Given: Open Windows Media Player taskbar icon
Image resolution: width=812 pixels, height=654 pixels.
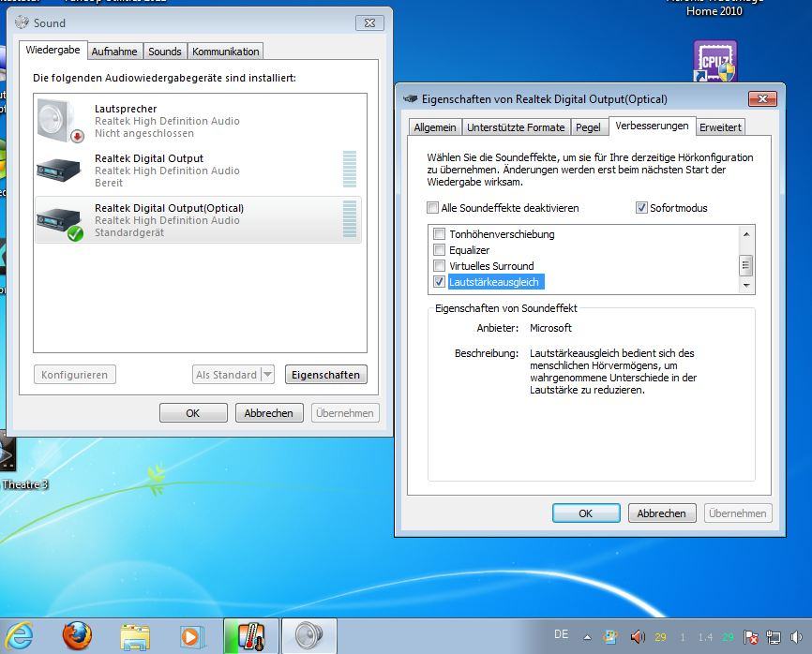Looking at the screenshot, I should tap(191, 636).
